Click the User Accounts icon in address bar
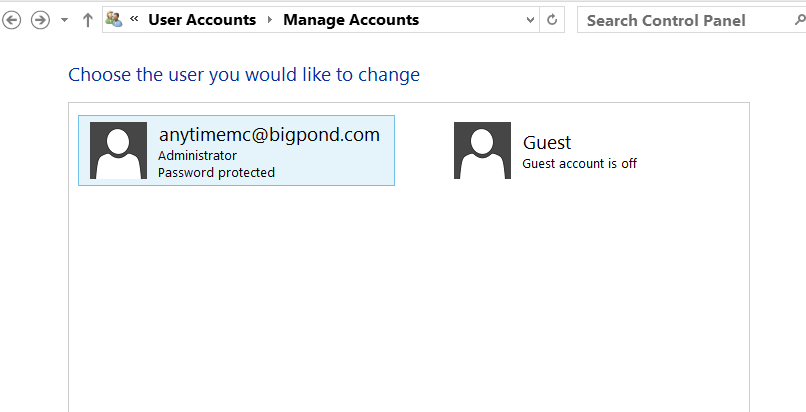This screenshot has height=412, width=806. [114, 20]
